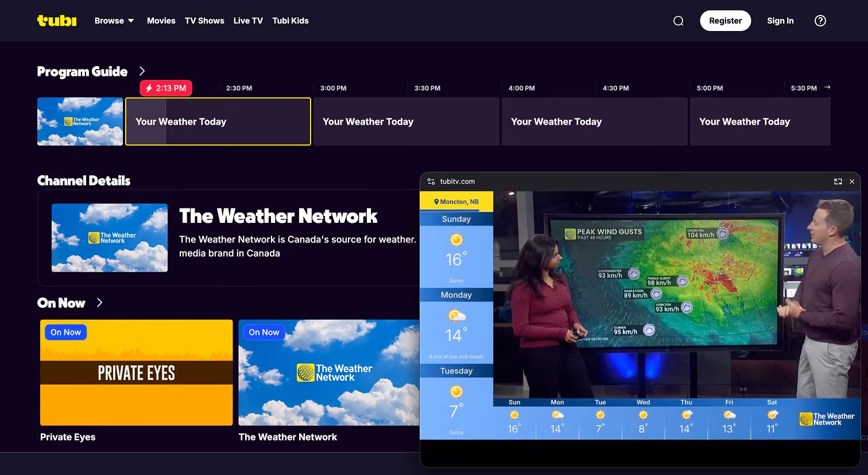
Task: Open Tubi Kids section
Action: tap(290, 21)
